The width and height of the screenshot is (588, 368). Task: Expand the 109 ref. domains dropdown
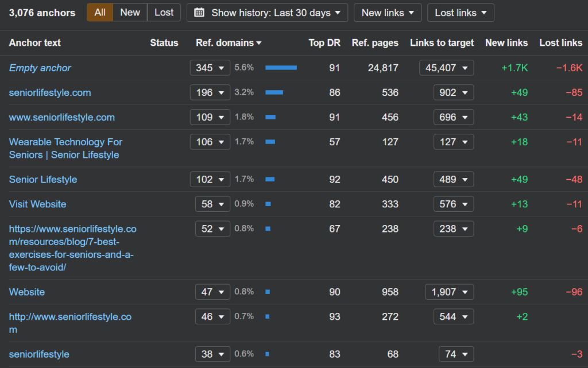tap(210, 117)
